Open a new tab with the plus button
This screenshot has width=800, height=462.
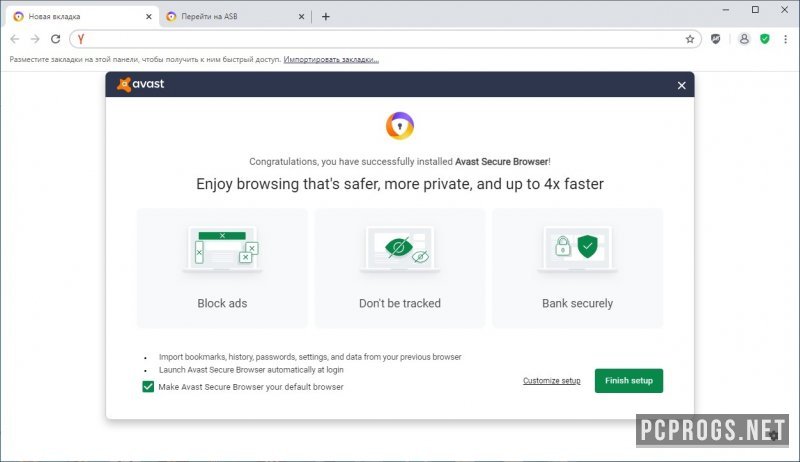(x=326, y=16)
